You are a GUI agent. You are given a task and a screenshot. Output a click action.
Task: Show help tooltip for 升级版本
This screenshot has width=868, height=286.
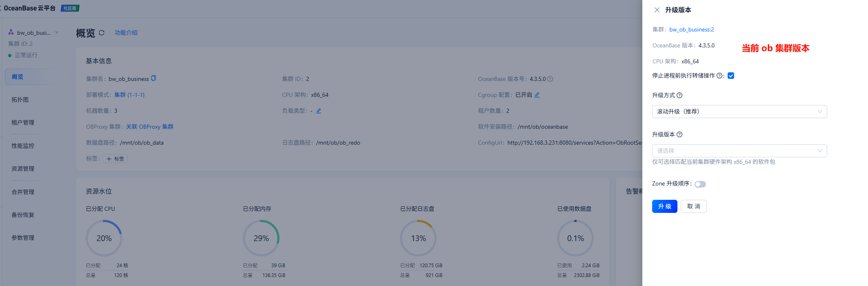click(x=679, y=134)
